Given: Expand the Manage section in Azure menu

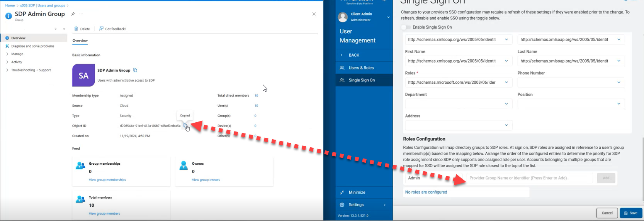Looking at the screenshot, I should 7,54.
